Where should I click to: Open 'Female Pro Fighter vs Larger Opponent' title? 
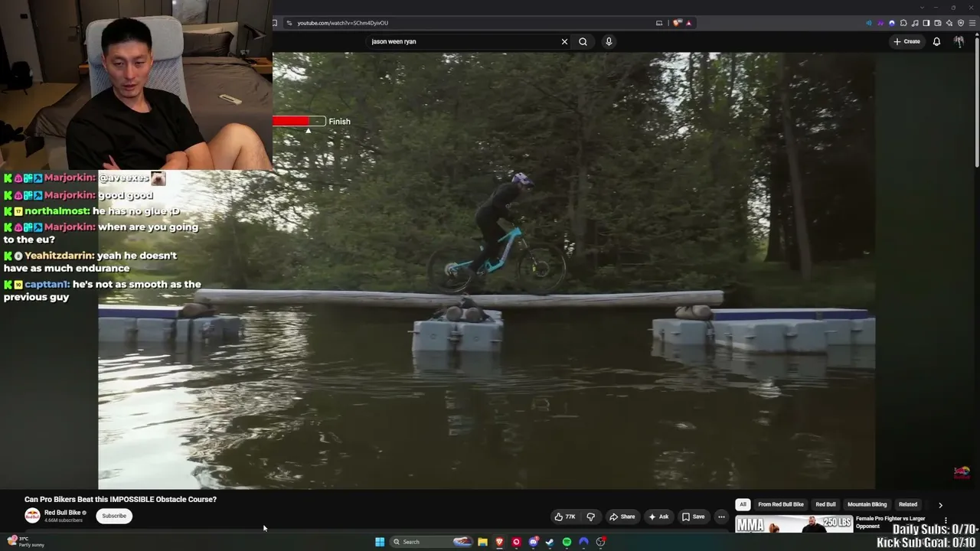tap(890, 522)
